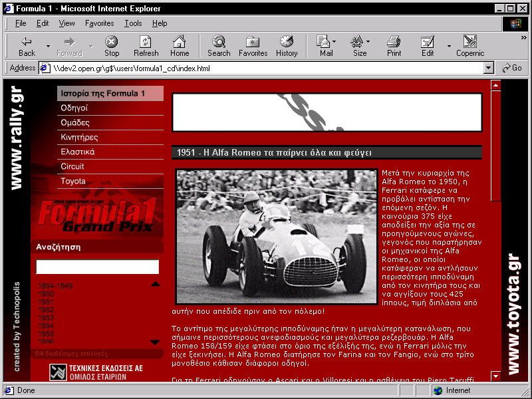Select year 1954 in the list
This screenshot has height=399, width=532.
(x=46, y=326)
